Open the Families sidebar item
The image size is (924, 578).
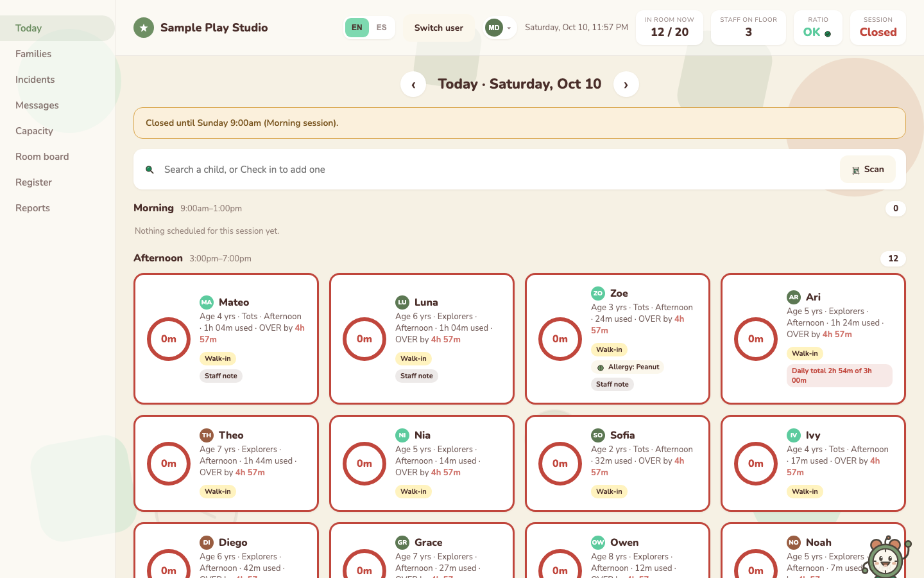[57, 54]
